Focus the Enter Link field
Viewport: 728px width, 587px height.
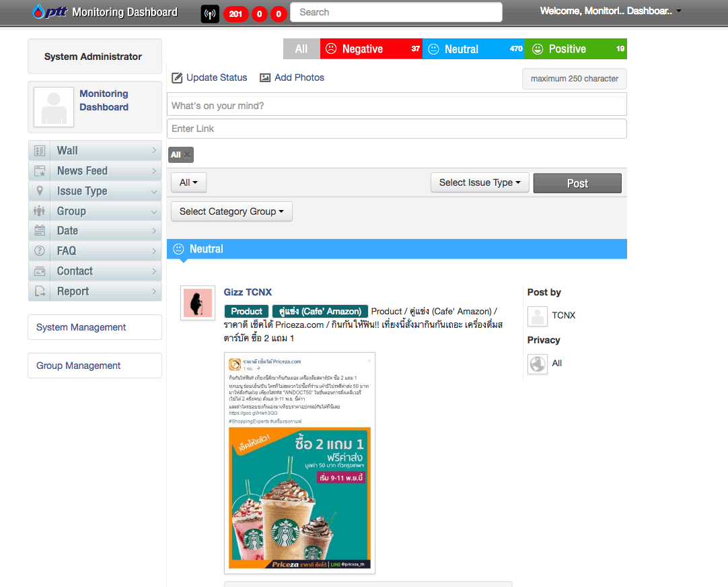396,129
